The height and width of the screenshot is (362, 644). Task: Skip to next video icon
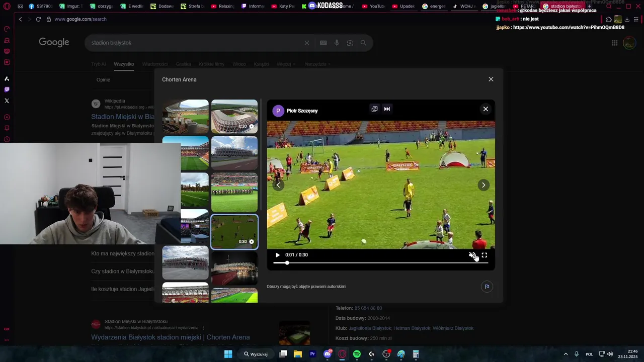(387, 109)
